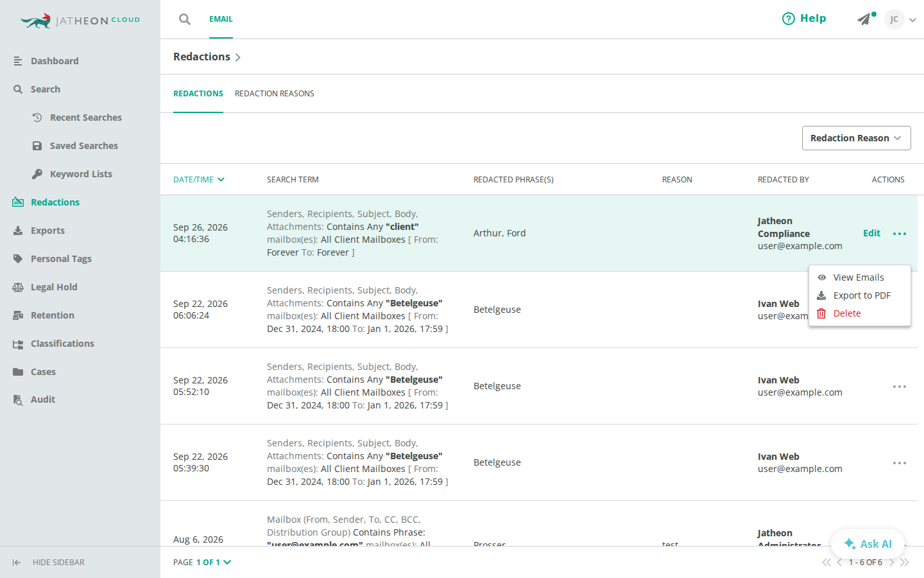Click the Personal Tags tag icon
Image resolution: width=924 pixels, height=578 pixels.
pos(18,259)
